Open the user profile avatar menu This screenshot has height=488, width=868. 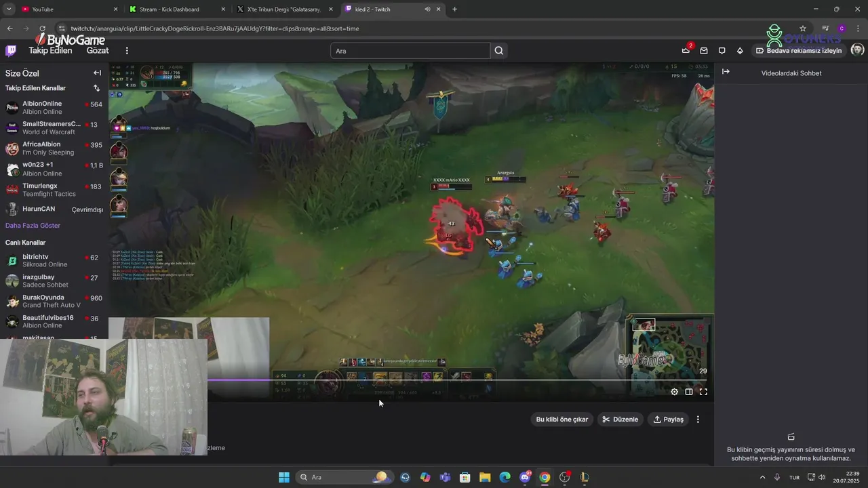click(x=857, y=50)
